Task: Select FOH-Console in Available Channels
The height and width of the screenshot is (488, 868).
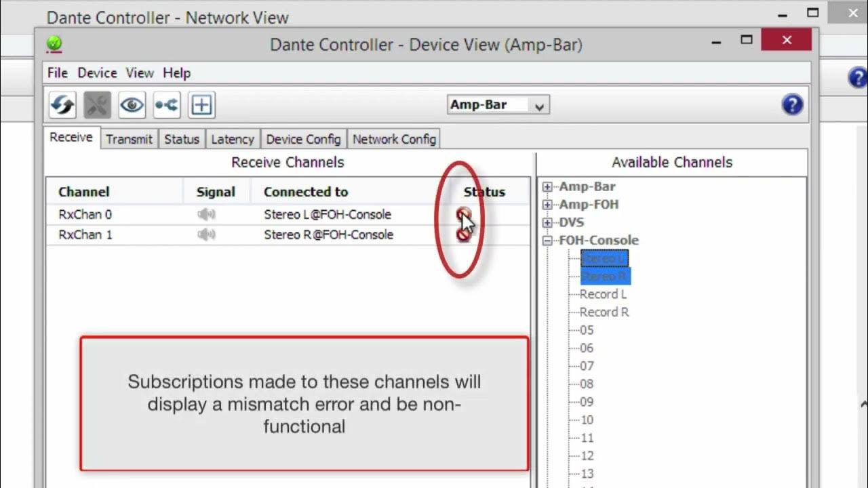Action: (599, 240)
